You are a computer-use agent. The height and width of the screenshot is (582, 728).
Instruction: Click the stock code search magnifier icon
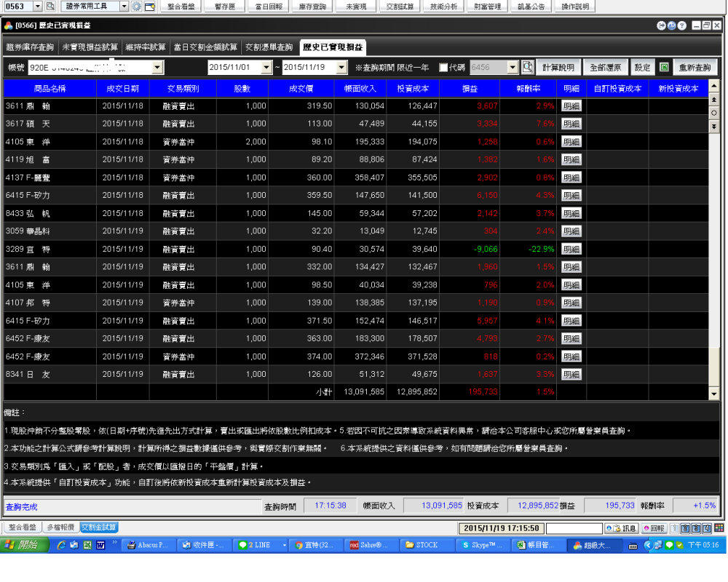coord(528,68)
